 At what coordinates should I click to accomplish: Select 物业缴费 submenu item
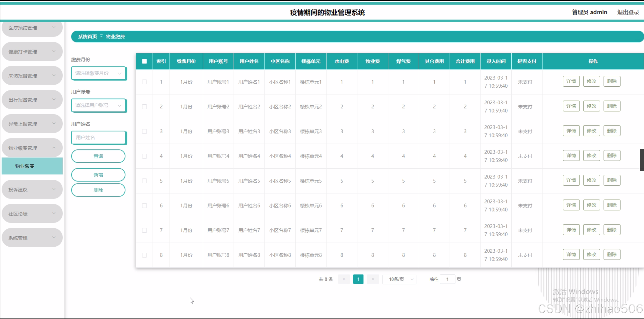[25, 166]
